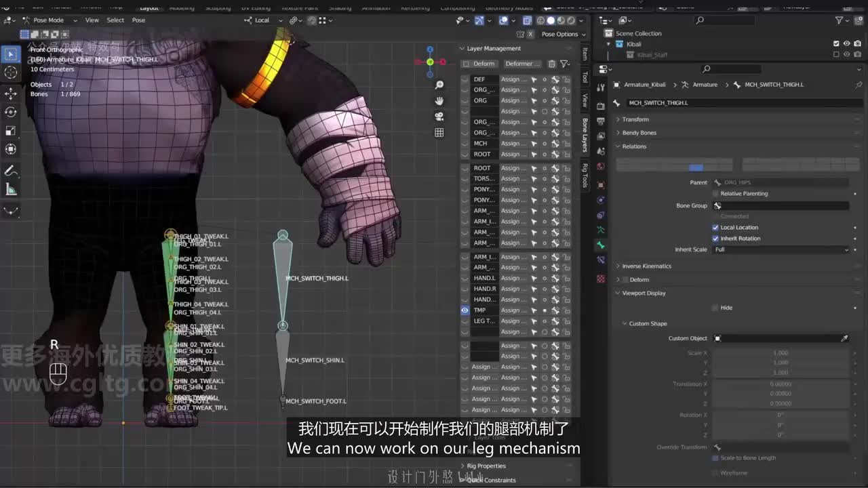Click lock icon in ROOT layer row

pos(566,155)
